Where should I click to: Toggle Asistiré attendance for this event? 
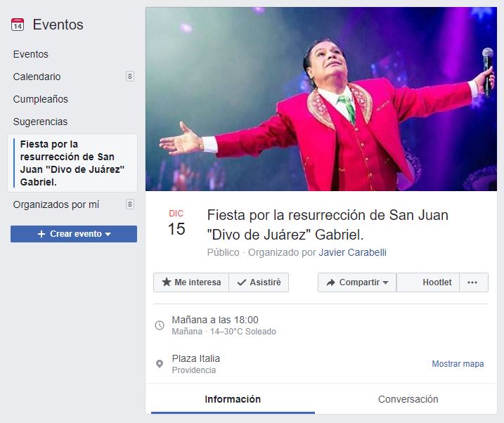[x=259, y=282]
